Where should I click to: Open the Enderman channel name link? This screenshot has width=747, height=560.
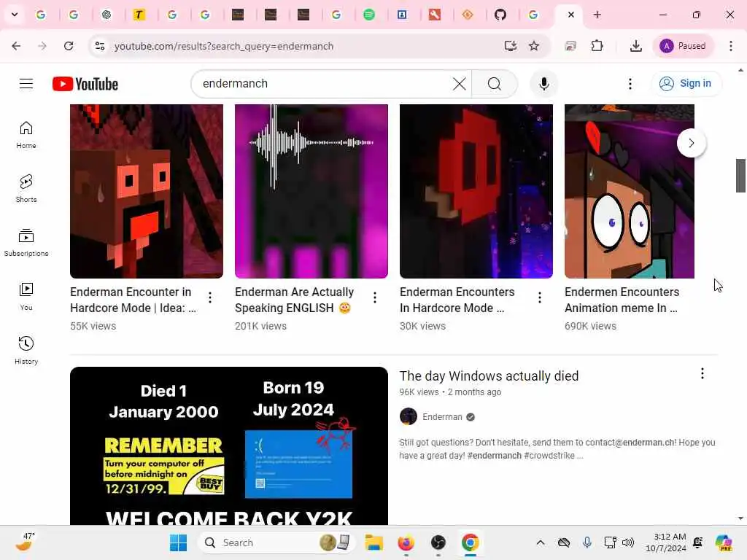click(x=442, y=416)
